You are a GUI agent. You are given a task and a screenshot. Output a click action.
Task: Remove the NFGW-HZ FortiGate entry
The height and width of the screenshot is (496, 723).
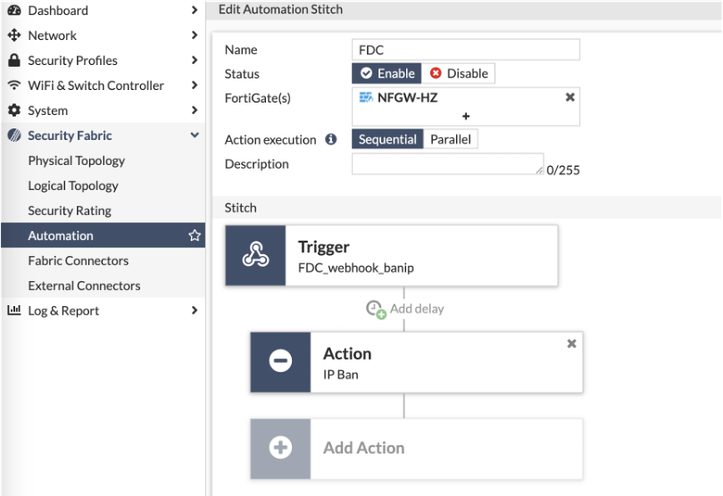point(570,97)
